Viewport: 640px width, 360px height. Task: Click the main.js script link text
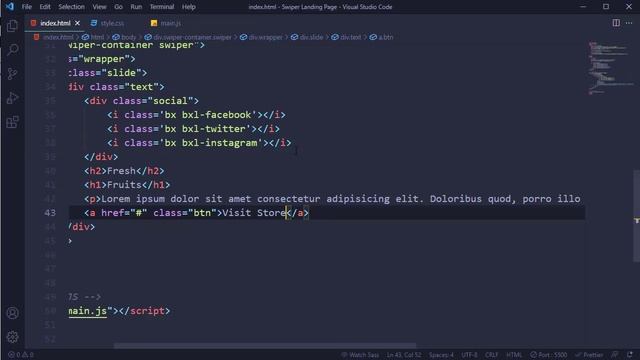[x=88, y=311]
